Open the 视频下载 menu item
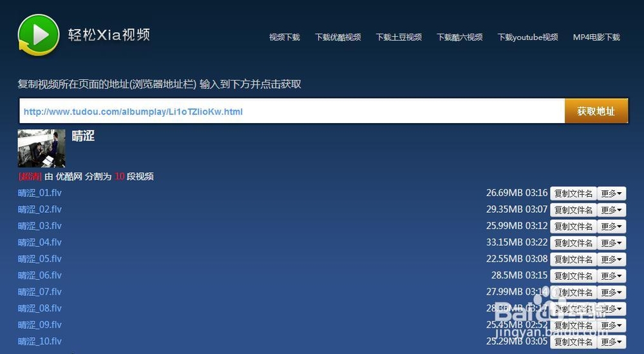This screenshot has width=644, height=354. pyautogui.click(x=284, y=37)
